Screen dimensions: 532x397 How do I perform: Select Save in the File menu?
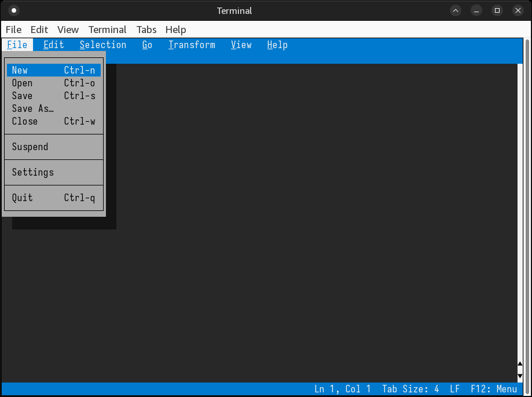tap(53, 96)
